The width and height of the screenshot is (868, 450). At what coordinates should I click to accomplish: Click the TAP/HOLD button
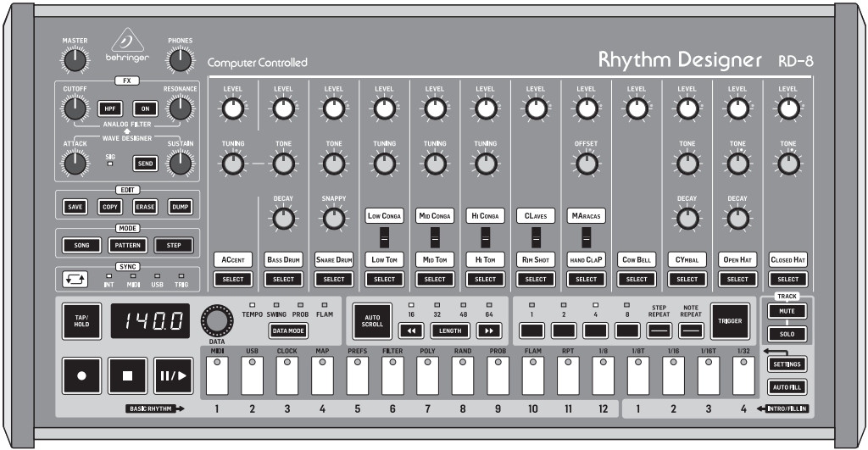(81, 321)
